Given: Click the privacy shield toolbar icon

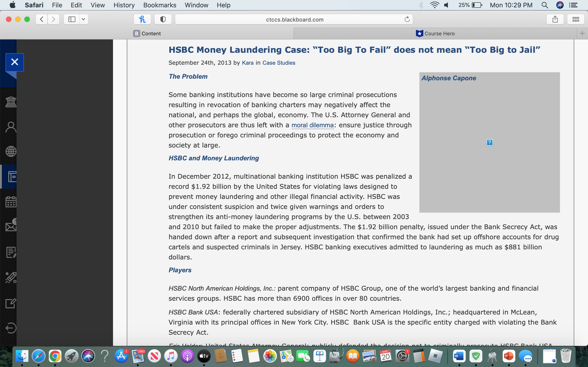Looking at the screenshot, I should (x=163, y=19).
